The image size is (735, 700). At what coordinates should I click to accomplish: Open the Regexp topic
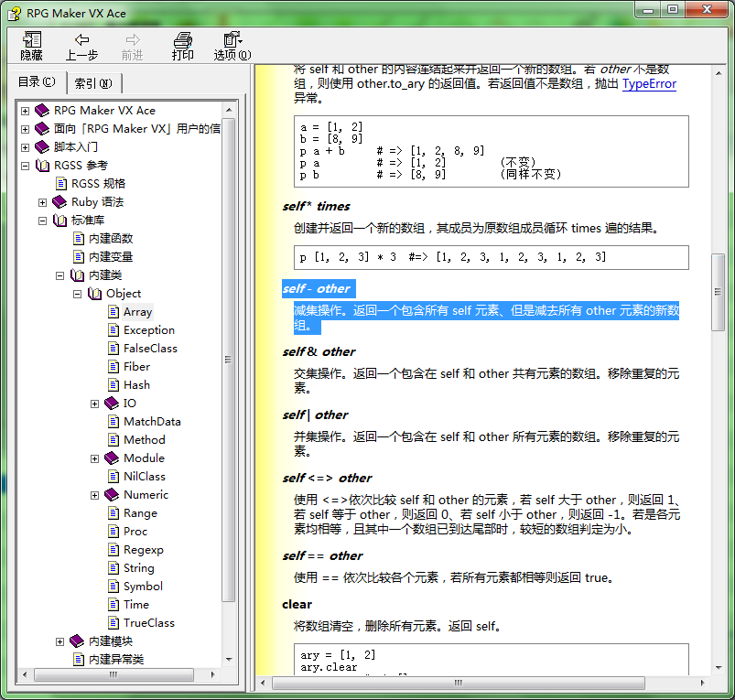pos(144,550)
